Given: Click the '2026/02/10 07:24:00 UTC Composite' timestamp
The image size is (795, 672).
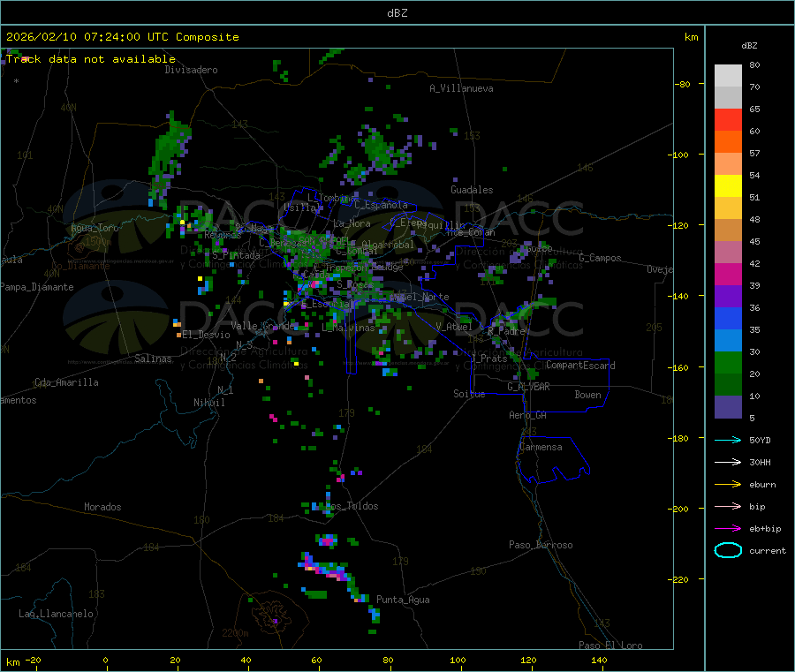Looking at the screenshot, I should pyautogui.click(x=122, y=37).
